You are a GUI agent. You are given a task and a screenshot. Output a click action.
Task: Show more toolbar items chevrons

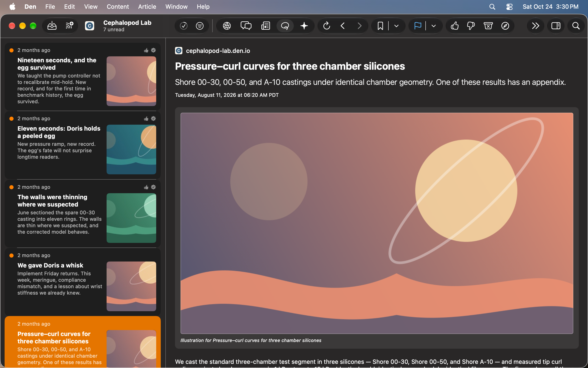[x=536, y=26]
